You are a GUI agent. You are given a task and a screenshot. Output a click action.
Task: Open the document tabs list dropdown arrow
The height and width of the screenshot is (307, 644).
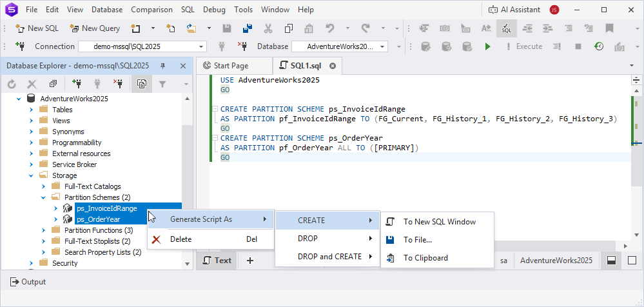(631, 66)
